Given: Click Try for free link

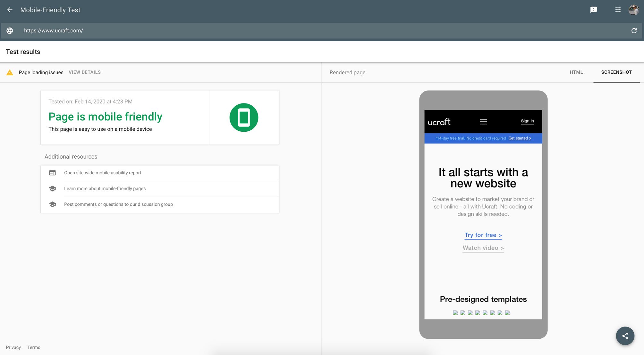Looking at the screenshot, I should [483, 235].
